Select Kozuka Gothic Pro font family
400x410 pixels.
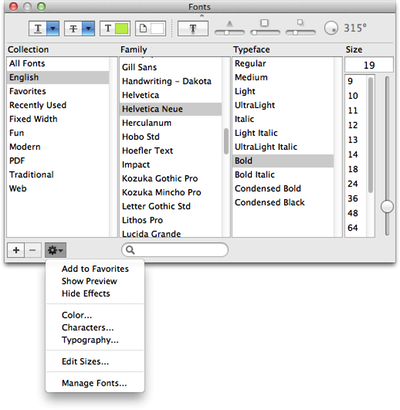pyautogui.click(x=171, y=178)
